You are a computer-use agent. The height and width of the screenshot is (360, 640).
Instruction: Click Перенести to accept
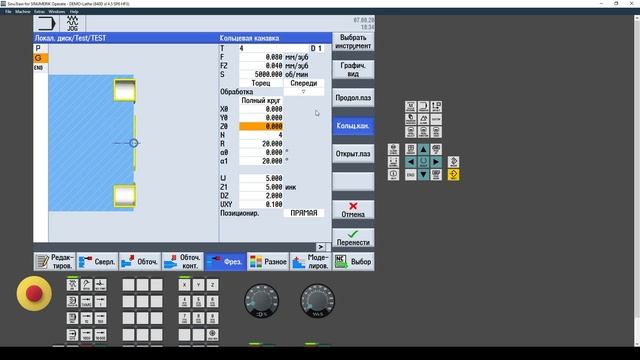tap(353, 238)
